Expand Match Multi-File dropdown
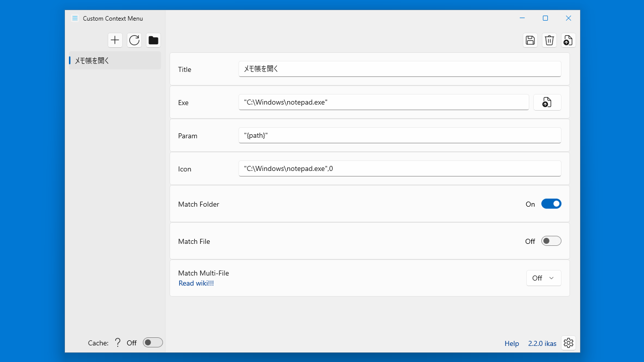Viewport: 644px width, 362px height. click(544, 278)
